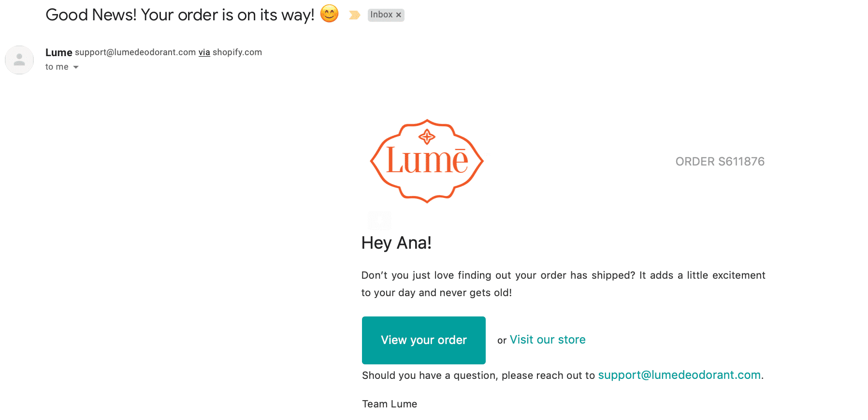Click shopify.com in the sender line
Image resolution: width=868 pixels, height=420 pixels.
coord(237,52)
